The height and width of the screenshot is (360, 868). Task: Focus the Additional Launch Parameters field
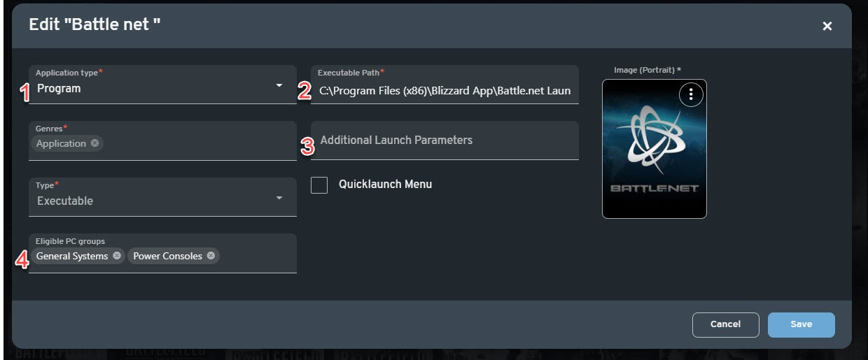coord(444,141)
